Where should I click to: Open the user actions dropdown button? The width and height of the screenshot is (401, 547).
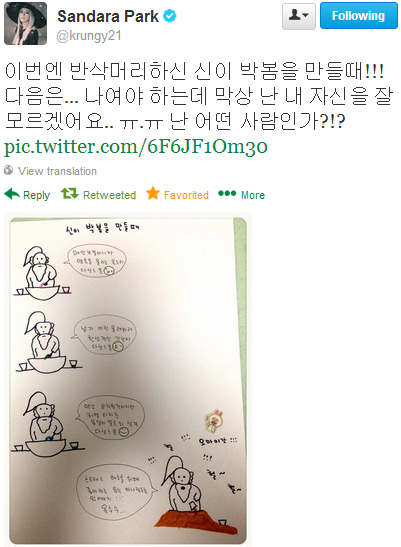(299, 16)
